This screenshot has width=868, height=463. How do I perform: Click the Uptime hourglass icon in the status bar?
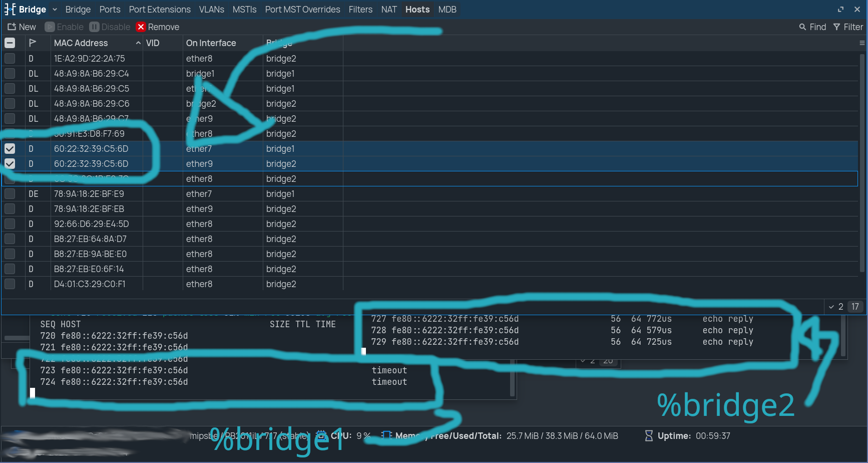pyautogui.click(x=649, y=436)
